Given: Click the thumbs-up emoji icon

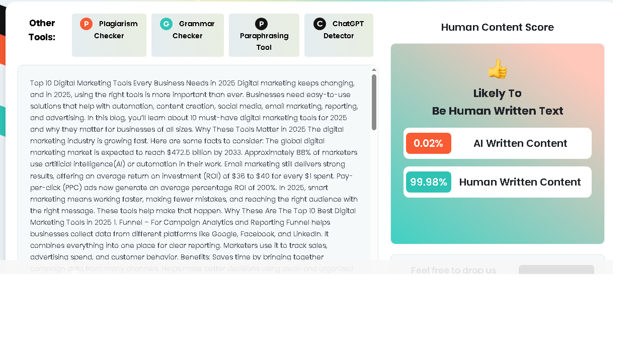Looking at the screenshot, I should 498,69.
